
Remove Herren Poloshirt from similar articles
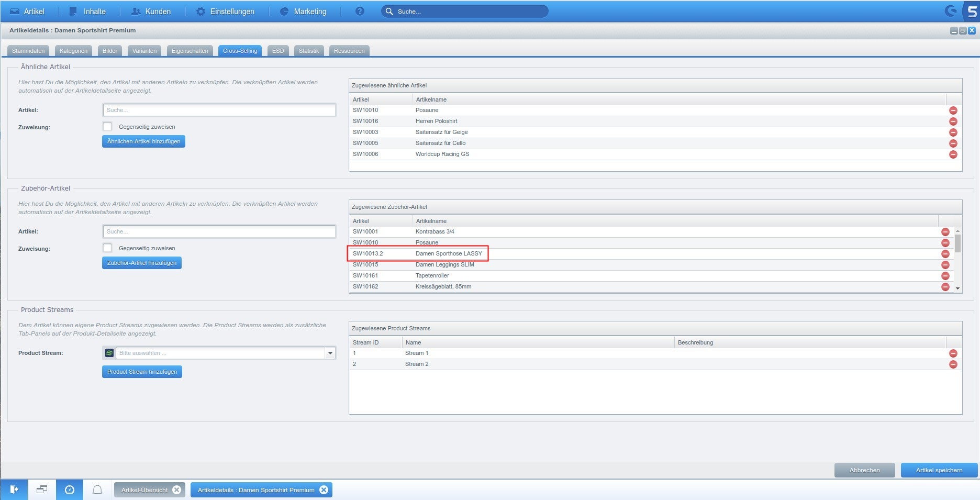953,121
